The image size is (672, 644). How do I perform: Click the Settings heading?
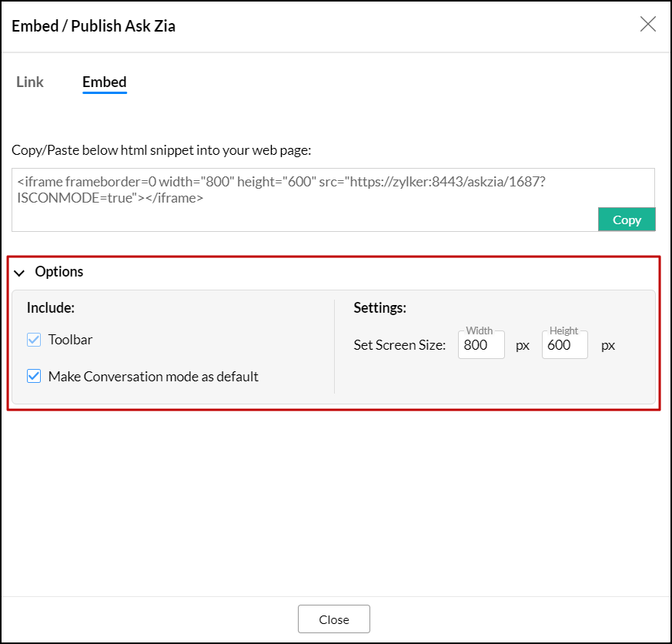tap(379, 308)
